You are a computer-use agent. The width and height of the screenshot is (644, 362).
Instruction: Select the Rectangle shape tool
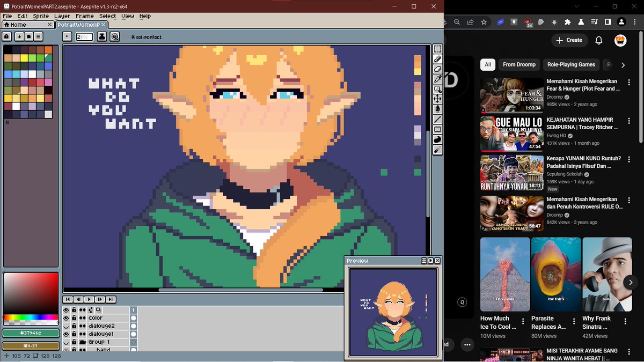coord(437,129)
